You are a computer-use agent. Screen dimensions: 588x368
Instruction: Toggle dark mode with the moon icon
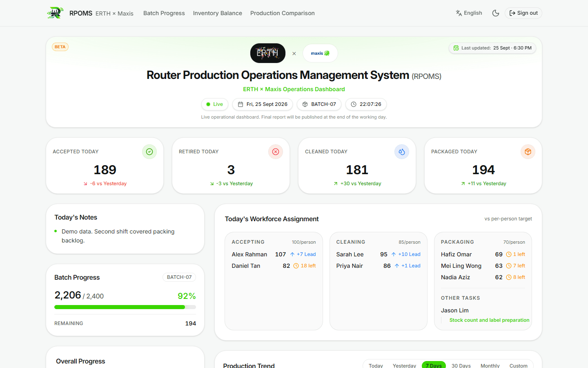pos(496,13)
